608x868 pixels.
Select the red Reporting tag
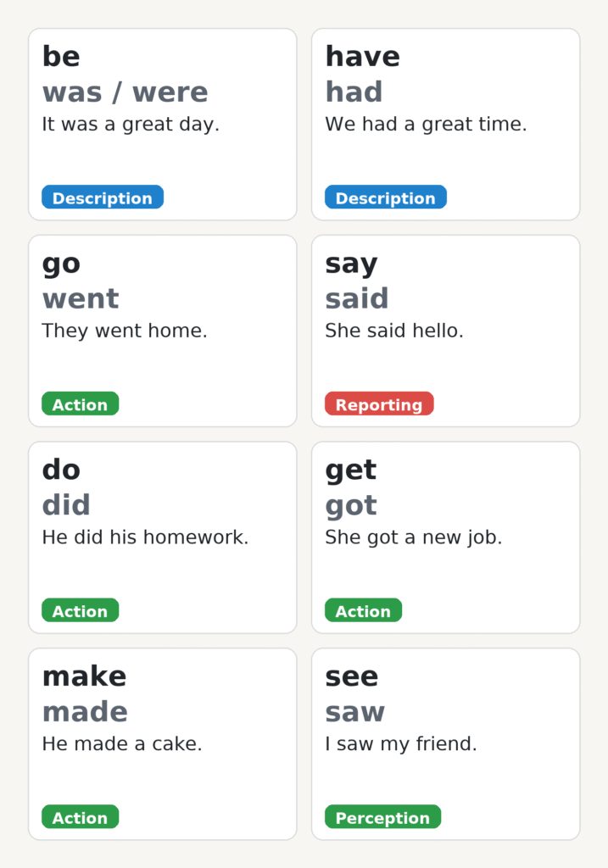point(378,404)
